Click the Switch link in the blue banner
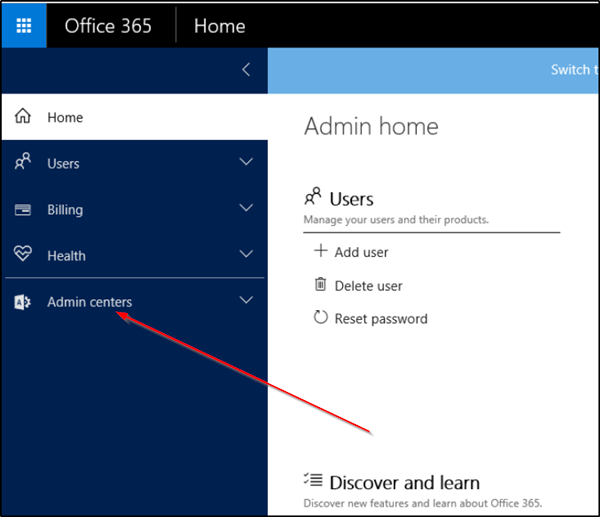 pyautogui.click(x=574, y=70)
